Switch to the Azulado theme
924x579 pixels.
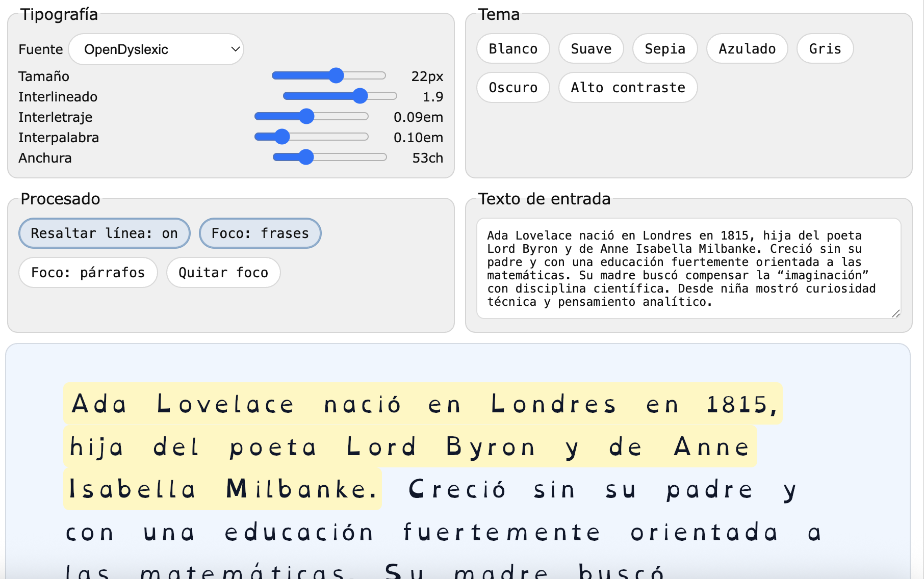[x=747, y=49]
